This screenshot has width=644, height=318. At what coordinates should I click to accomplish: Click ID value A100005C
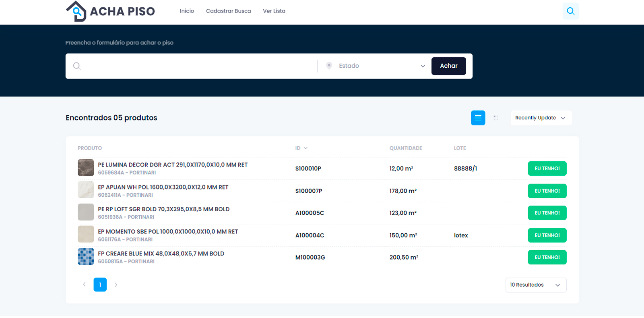310,213
